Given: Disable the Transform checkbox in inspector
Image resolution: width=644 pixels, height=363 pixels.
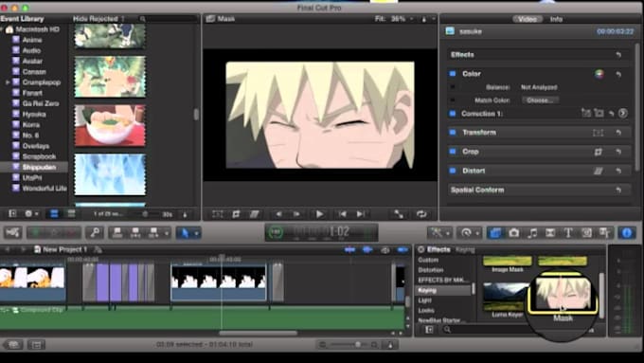Looking at the screenshot, I should [x=453, y=133].
